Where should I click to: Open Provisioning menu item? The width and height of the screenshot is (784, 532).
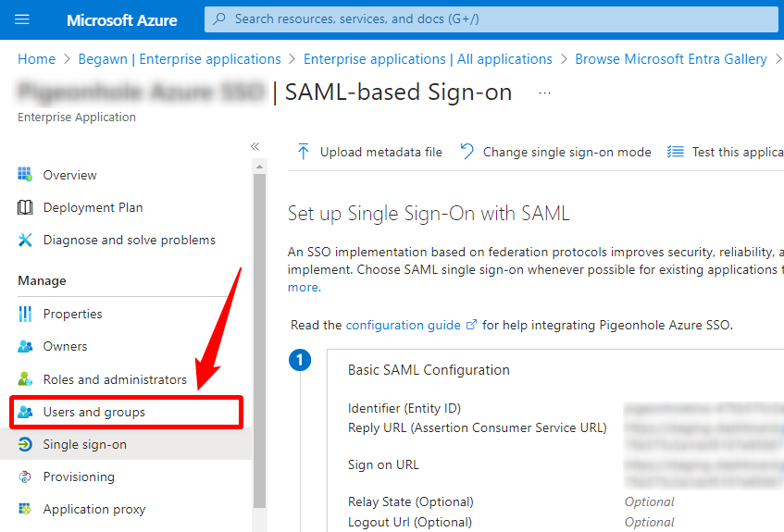(x=79, y=477)
